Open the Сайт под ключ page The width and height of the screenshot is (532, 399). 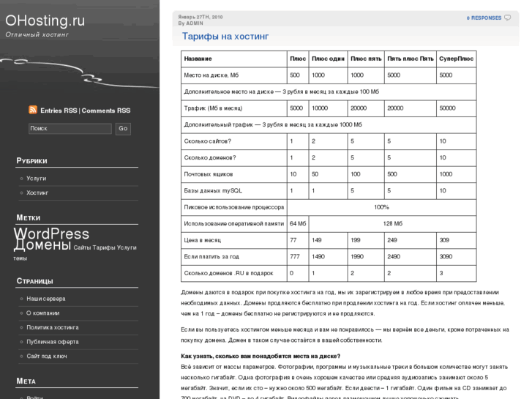point(47,356)
